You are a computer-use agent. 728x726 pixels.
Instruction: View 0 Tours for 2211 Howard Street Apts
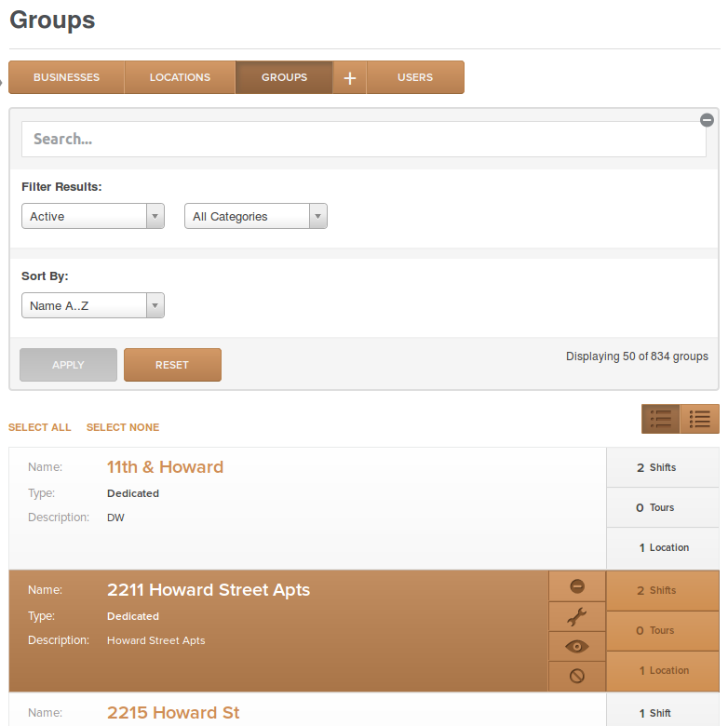click(663, 630)
